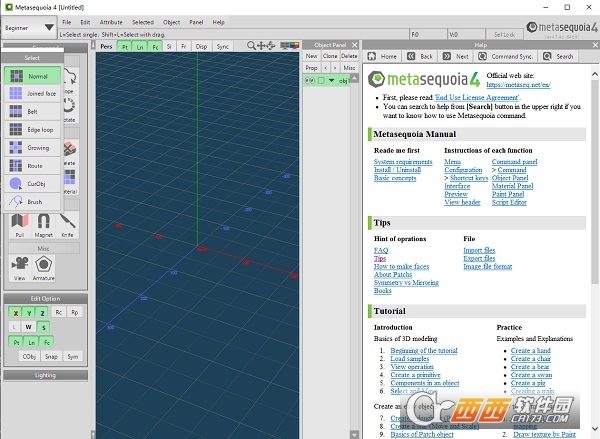
Task: Toggle the S coordinate option
Action: [x=44, y=327]
